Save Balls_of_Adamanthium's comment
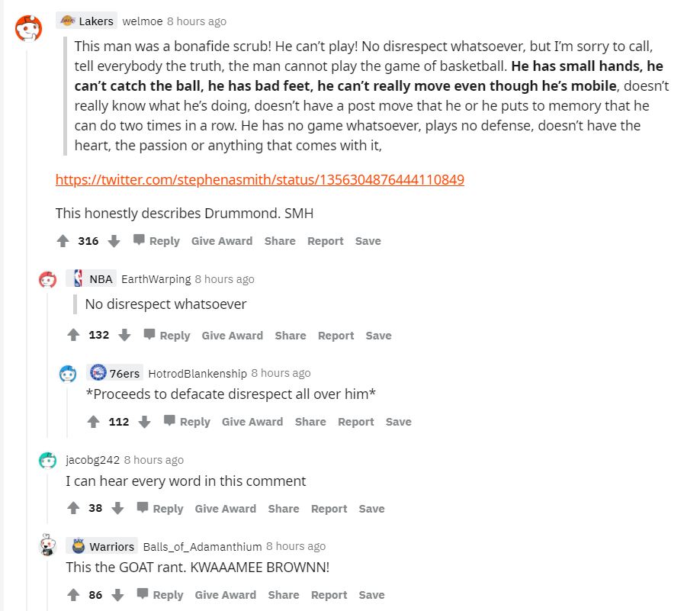Image resolution: width=700 pixels, height=611 pixels. tap(371, 595)
